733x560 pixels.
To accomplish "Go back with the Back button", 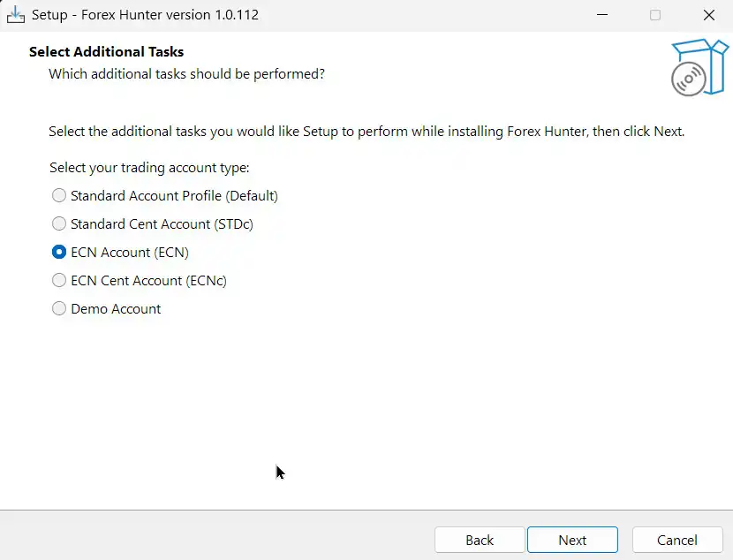I will point(480,540).
